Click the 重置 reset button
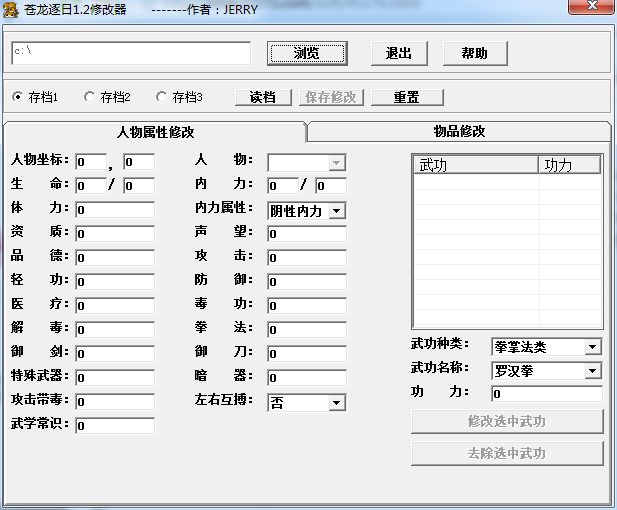 [406, 97]
